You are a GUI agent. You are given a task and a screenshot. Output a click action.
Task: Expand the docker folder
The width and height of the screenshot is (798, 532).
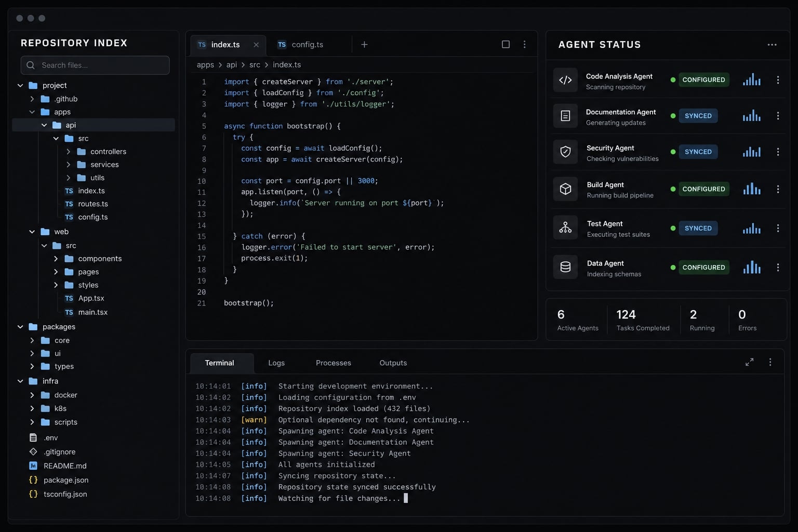[32, 395]
